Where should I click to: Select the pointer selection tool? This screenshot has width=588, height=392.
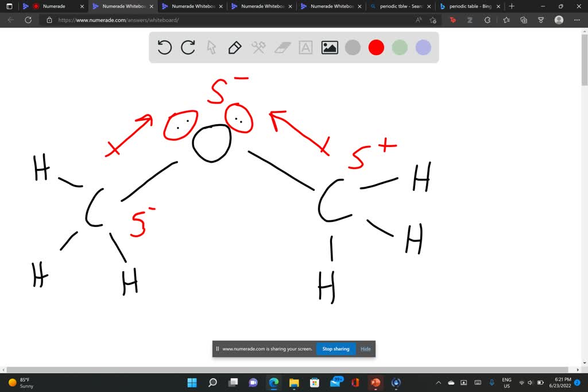tap(211, 48)
